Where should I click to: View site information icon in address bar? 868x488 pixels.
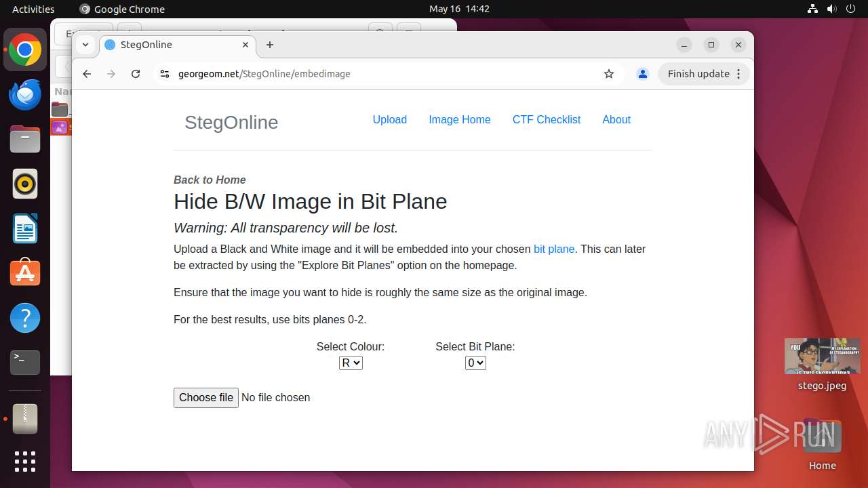tap(164, 74)
